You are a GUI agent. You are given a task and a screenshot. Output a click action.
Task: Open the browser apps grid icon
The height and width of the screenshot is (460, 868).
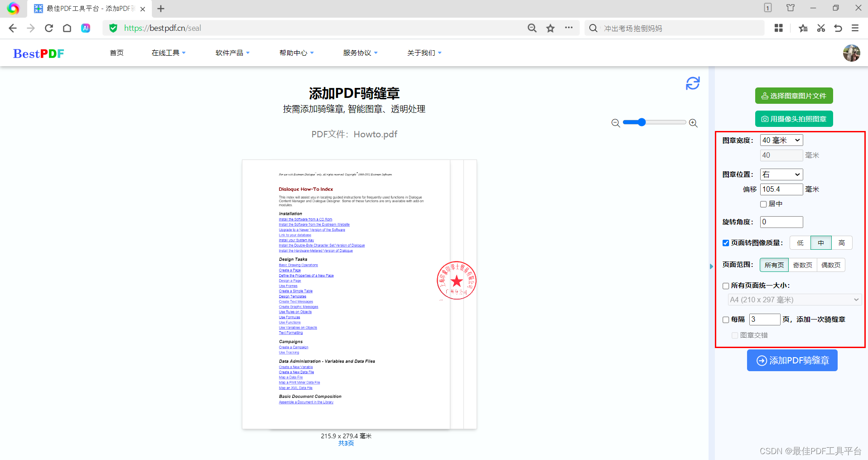click(x=779, y=28)
